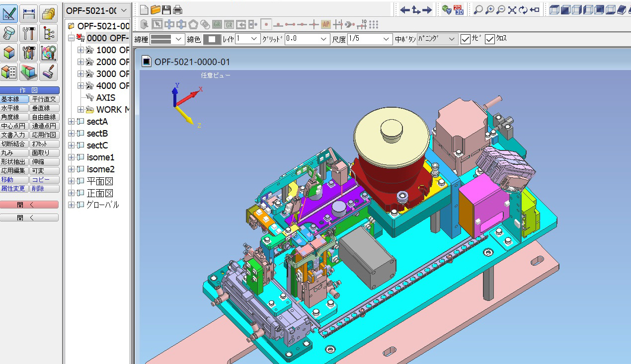This screenshot has width=631, height=364.
Task: Select the bolt parts icon
Action: pyautogui.click(x=9, y=33)
